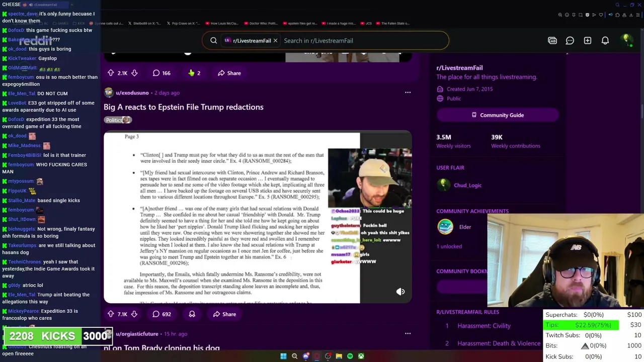Click the search magnifier icon in Reddit search bar
Viewport: 644px width, 362px height.
(x=213, y=41)
